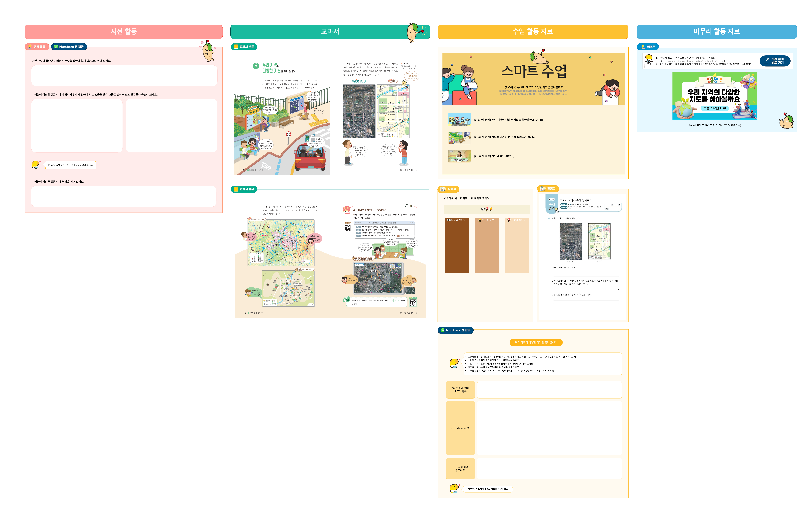The image size is (812, 513).
Task: Open first video thumbnail (01:48)
Action: [459, 120]
